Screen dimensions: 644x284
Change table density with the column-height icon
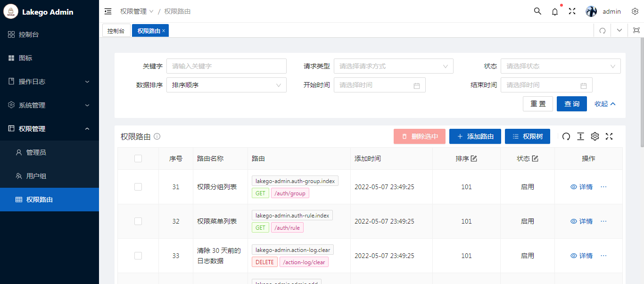[x=581, y=136]
